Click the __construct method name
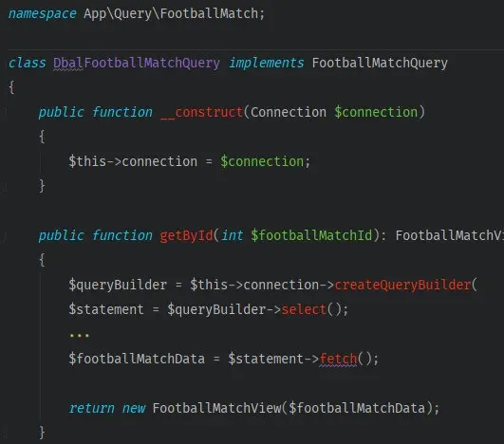 (201, 113)
